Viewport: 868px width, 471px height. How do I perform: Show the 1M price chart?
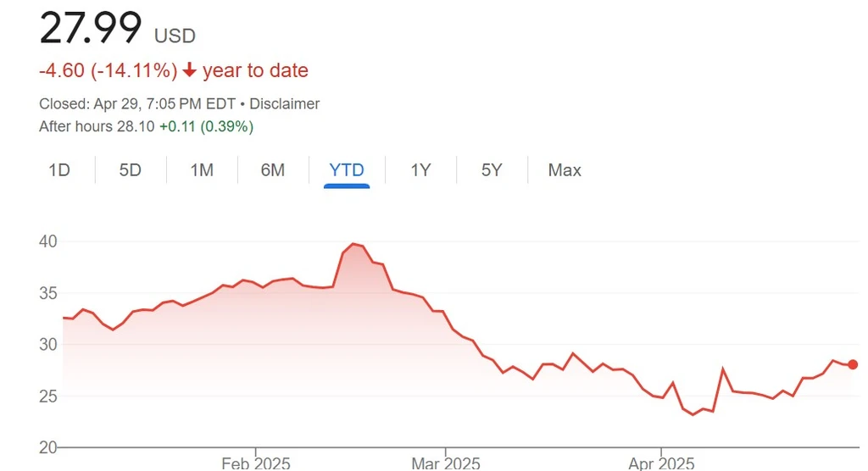pyautogui.click(x=201, y=170)
